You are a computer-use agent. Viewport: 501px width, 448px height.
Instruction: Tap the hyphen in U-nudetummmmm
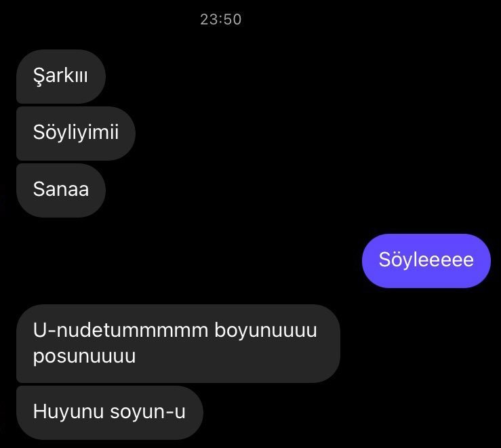52,331
